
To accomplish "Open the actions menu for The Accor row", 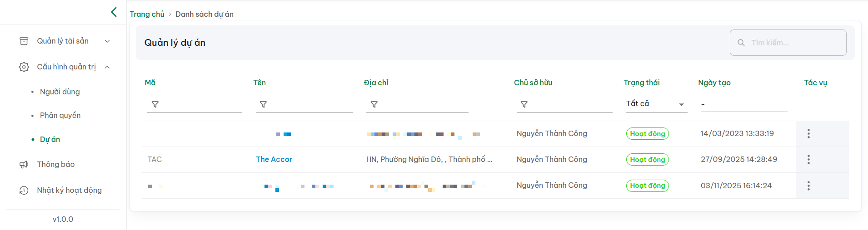I will 808,160.
